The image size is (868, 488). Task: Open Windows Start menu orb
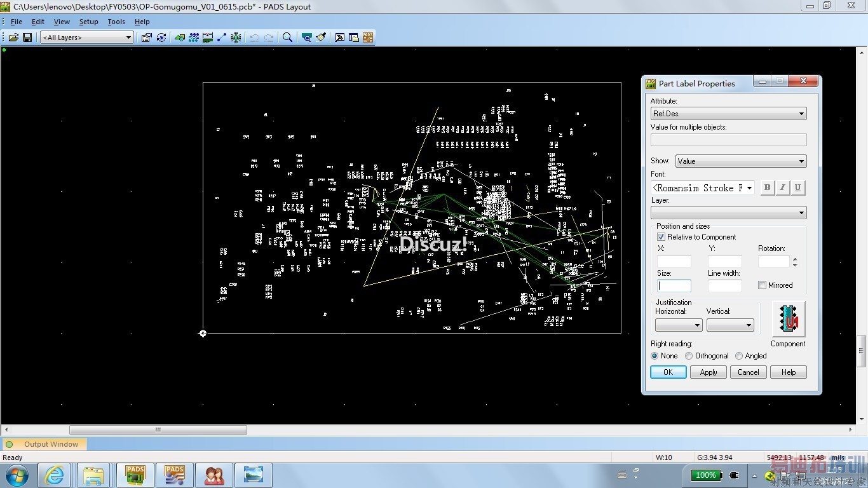click(x=17, y=475)
